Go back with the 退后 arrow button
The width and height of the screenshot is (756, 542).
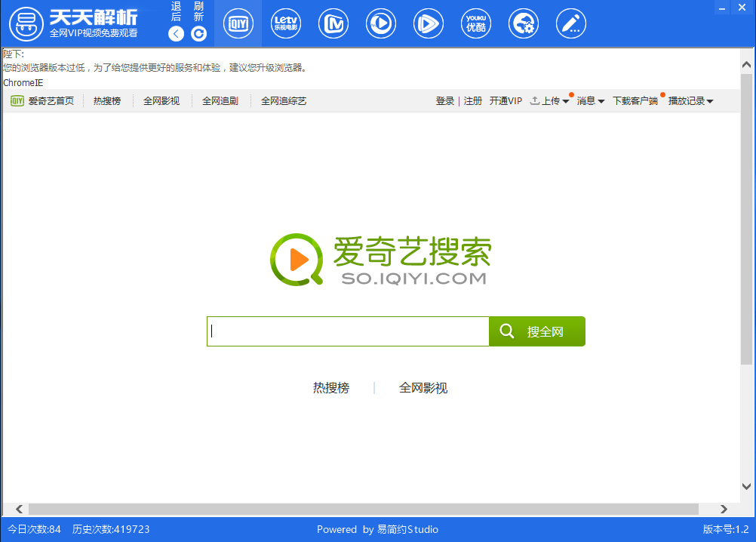(176, 33)
